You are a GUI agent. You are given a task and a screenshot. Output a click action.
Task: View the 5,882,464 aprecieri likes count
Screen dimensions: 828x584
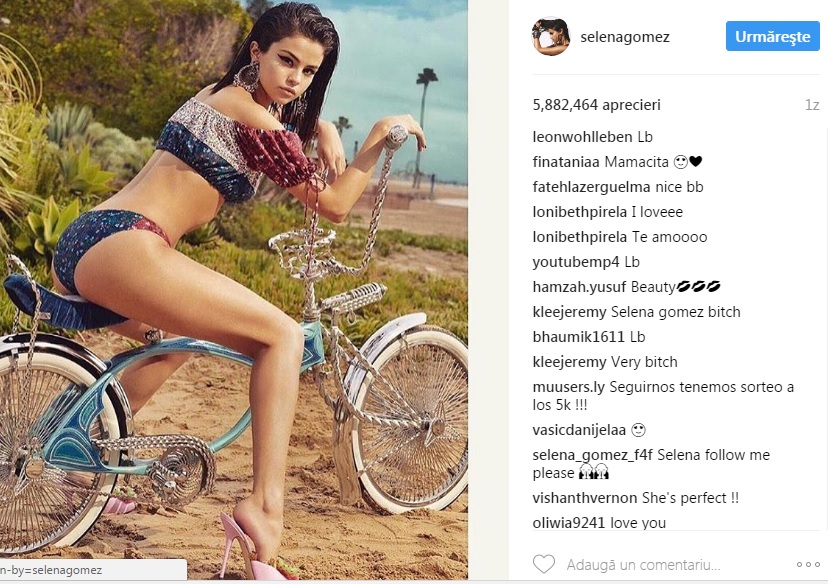(x=597, y=105)
